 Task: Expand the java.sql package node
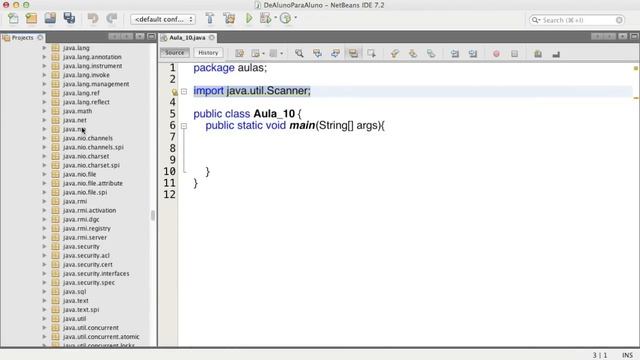pos(44,291)
